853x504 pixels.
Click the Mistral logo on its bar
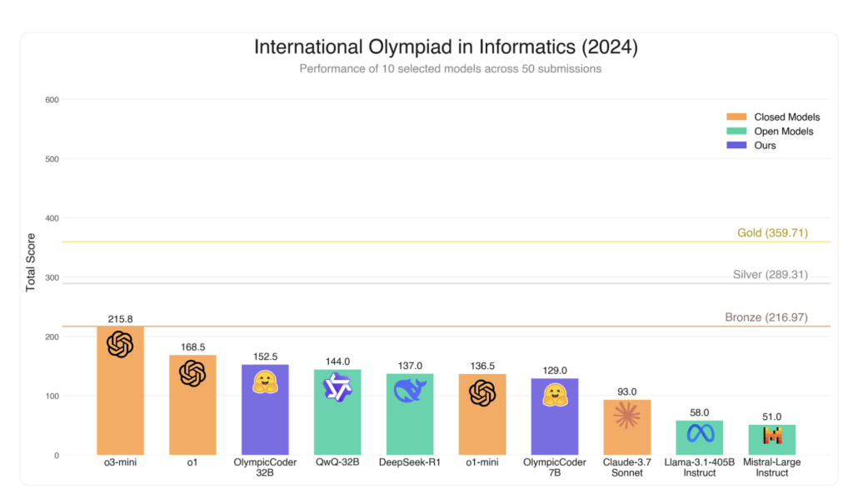[x=772, y=436]
